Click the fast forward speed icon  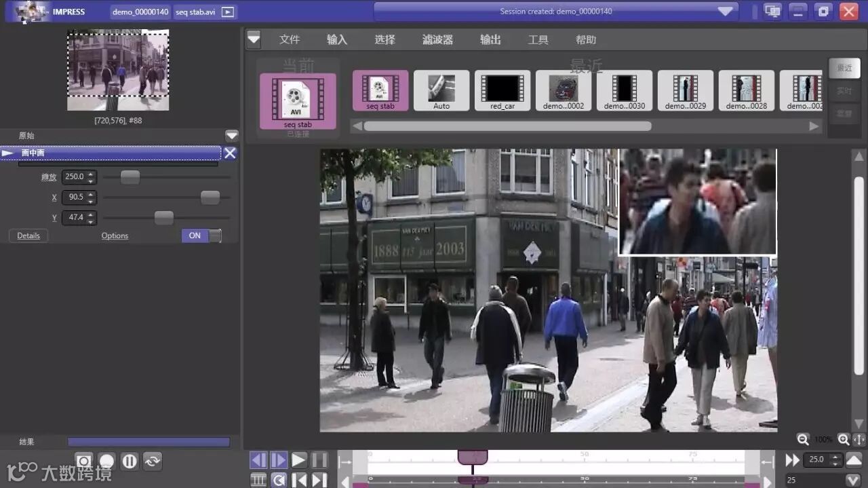click(792, 460)
